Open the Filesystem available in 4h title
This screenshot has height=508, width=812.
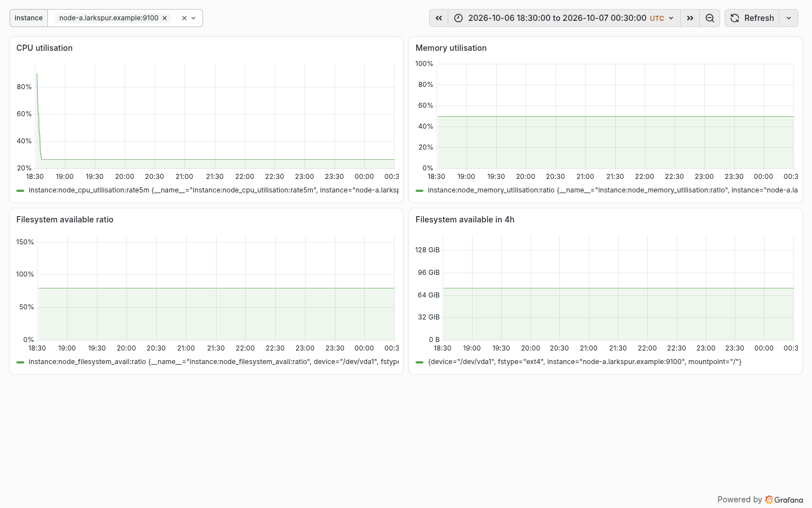coord(465,220)
